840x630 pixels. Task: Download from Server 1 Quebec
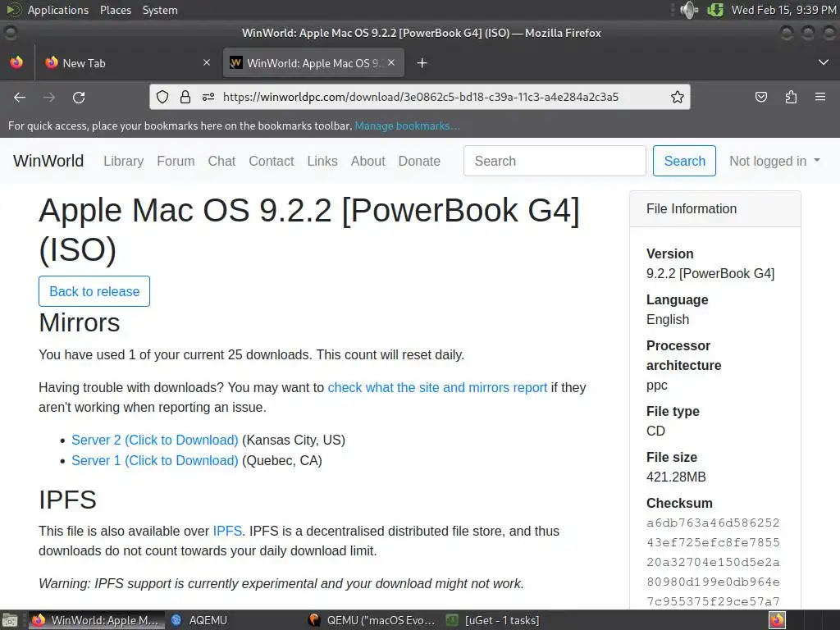(x=155, y=460)
